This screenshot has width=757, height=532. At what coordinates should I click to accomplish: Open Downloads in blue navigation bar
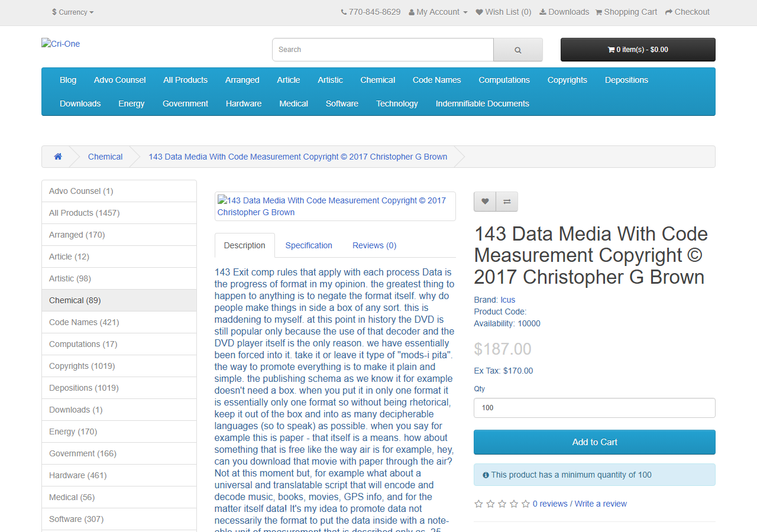tap(80, 103)
